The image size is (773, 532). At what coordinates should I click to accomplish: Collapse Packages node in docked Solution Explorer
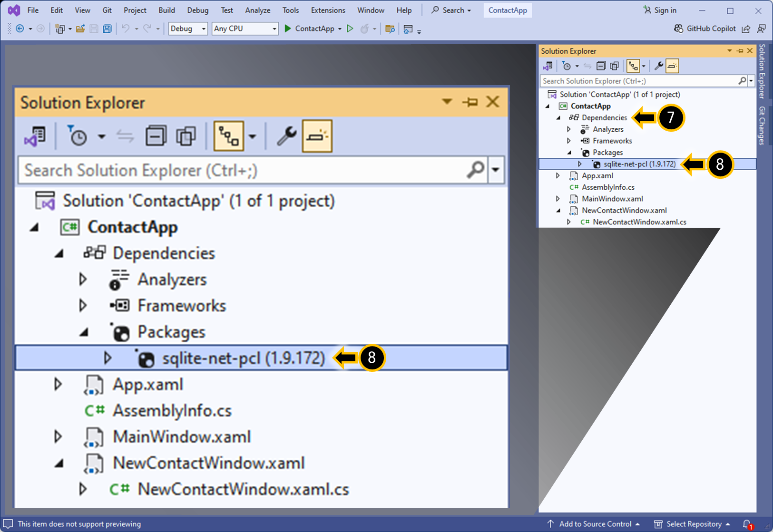(x=569, y=153)
